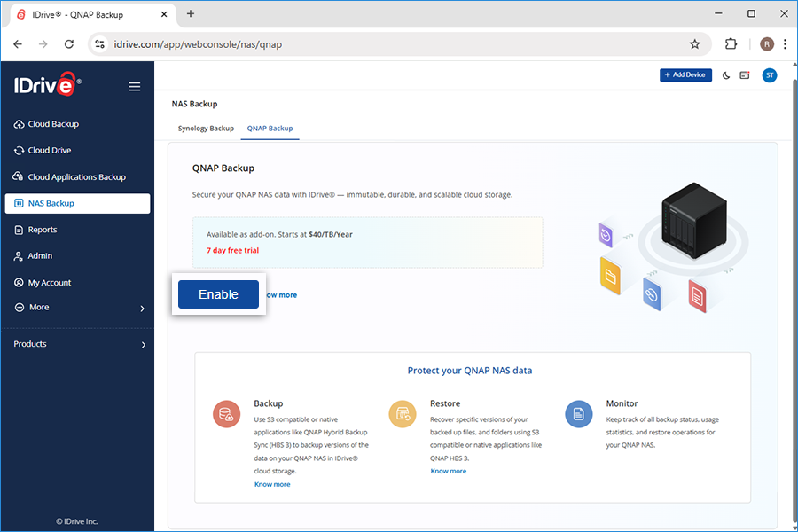This screenshot has width=798, height=532.
Task: Click browser back arrow
Action: [x=18, y=44]
